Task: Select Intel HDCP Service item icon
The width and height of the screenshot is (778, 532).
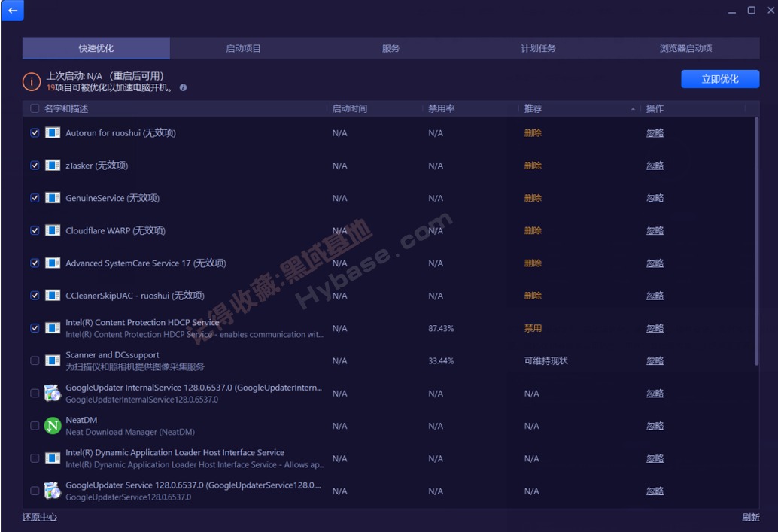Action: pos(53,328)
